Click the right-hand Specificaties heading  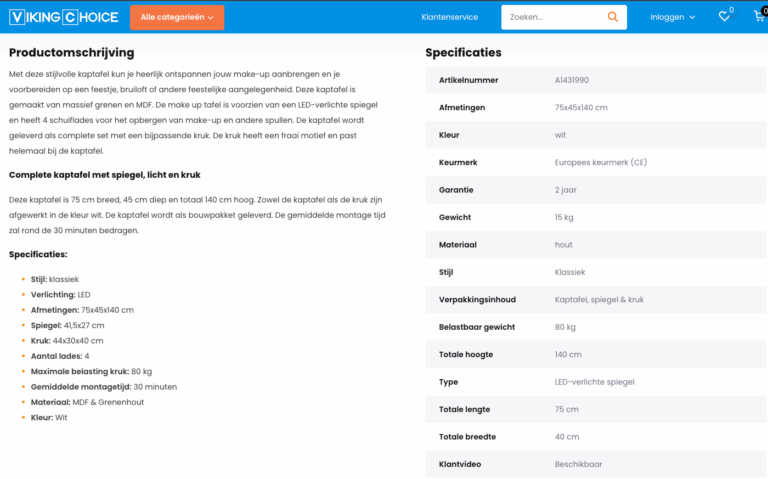point(463,52)
